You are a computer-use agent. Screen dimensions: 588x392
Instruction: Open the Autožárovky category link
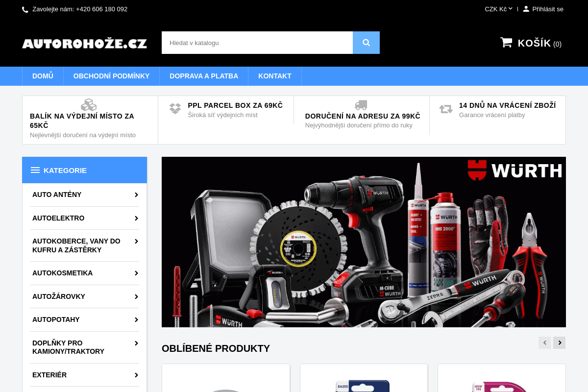(59, 296)
